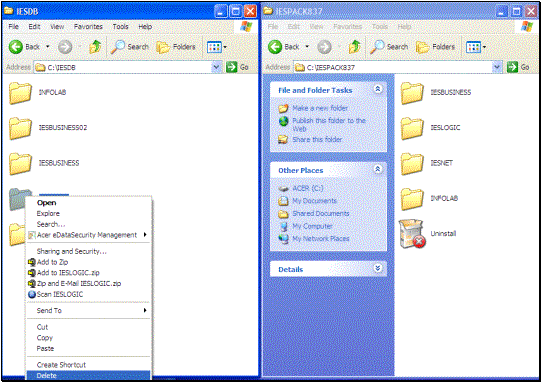
Task: Open Search in IESPACK837 window toolbar
Action: [390, 47]
